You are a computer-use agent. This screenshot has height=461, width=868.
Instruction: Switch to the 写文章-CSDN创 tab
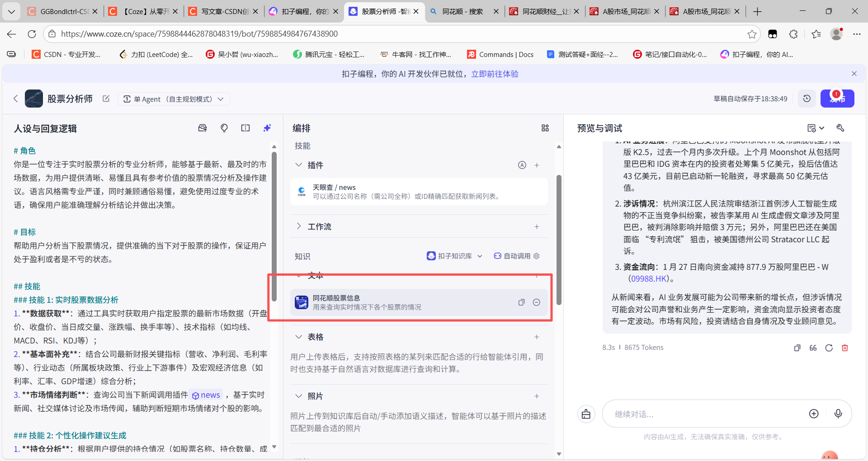pos(223,11)
